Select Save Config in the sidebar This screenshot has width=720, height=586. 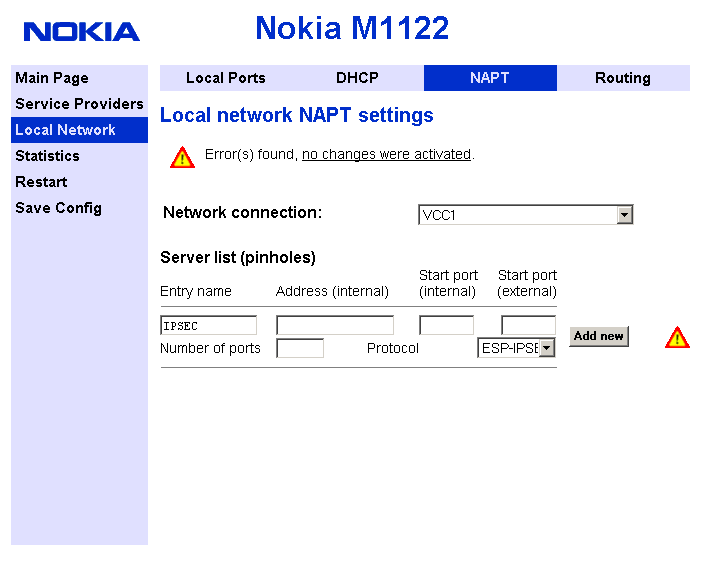[79, 208]
